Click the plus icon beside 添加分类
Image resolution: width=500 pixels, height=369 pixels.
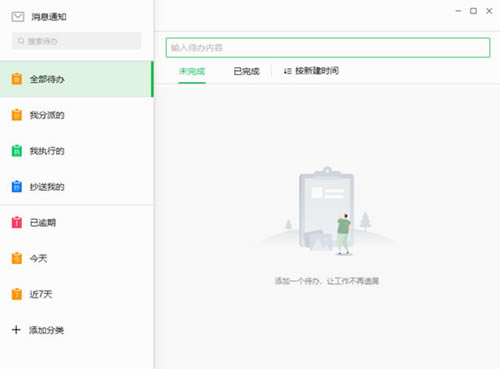pyautogui.click(x=16, y=330)
